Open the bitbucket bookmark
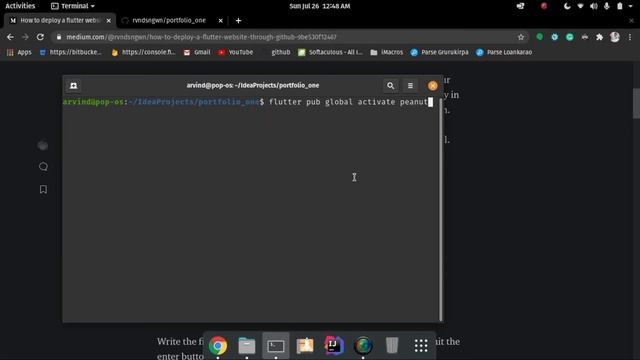The height and width of the screenshot is (360, 640). click(71, 52)
